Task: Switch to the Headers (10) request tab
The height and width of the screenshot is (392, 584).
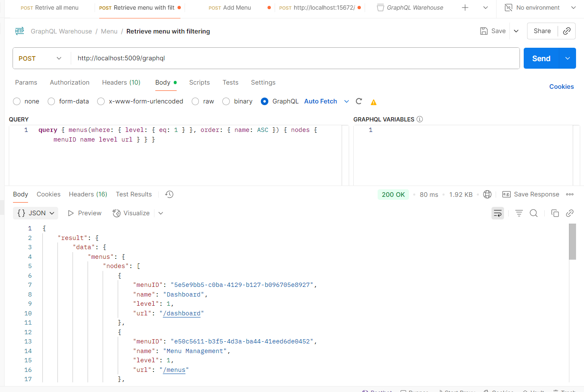Action: pyautogui.click(x=121, y=83)
